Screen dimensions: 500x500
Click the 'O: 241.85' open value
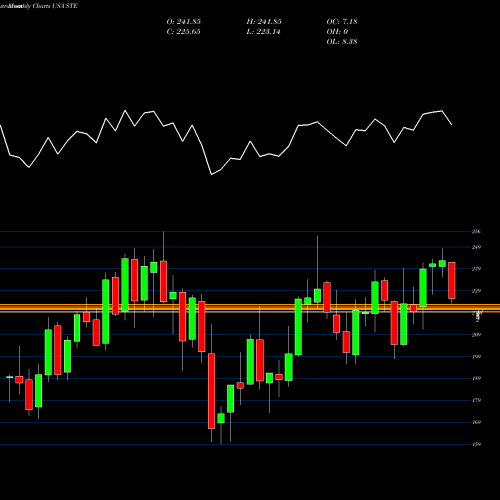[x=184, y=22]
